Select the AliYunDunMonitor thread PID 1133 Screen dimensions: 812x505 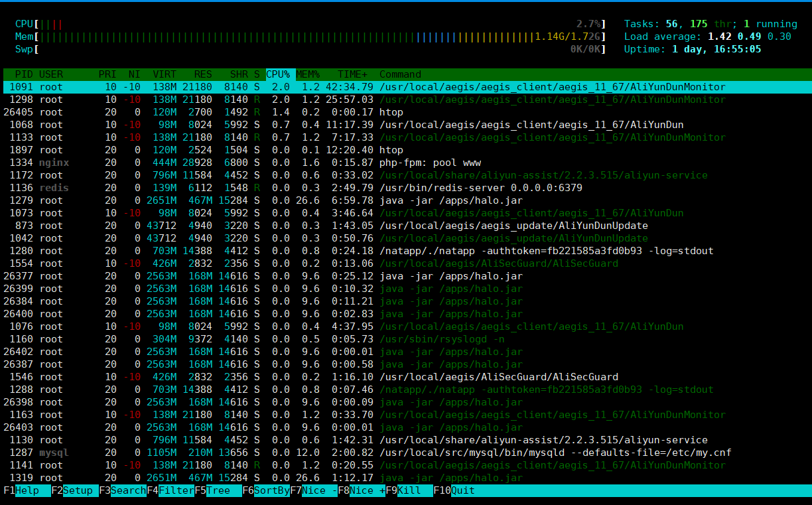point(406,137)
